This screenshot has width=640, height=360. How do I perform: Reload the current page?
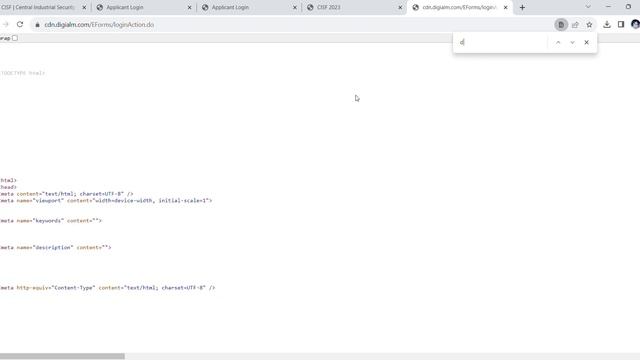click(x=20, y=24)
